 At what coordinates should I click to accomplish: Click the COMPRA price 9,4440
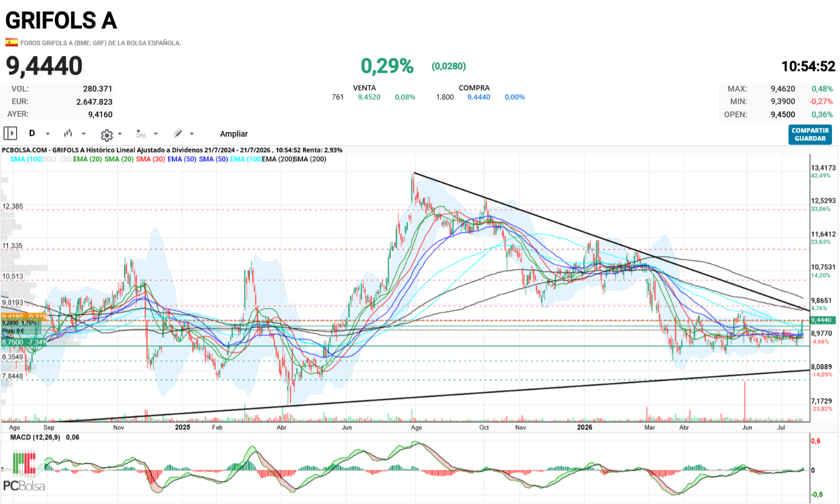click(479, 97)
